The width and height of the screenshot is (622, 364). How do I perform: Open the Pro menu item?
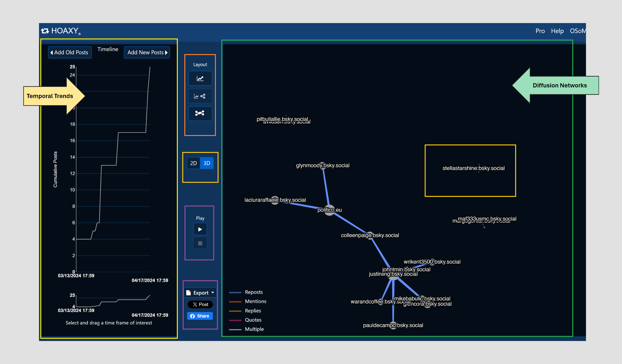point(540,31)
